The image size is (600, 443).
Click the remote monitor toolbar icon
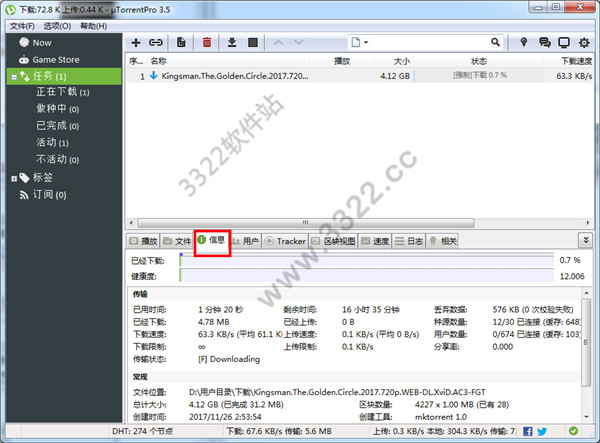[564, 42]
